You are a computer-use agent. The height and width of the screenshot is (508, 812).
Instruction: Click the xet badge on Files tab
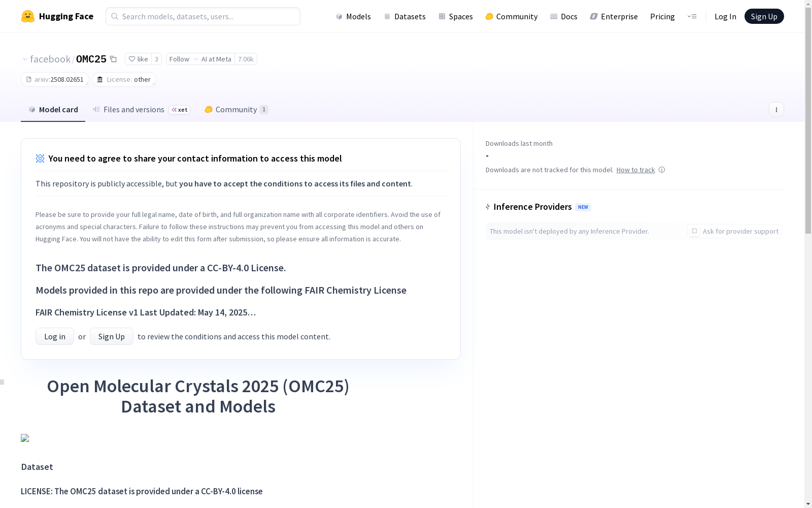click(x=180, y=110)
